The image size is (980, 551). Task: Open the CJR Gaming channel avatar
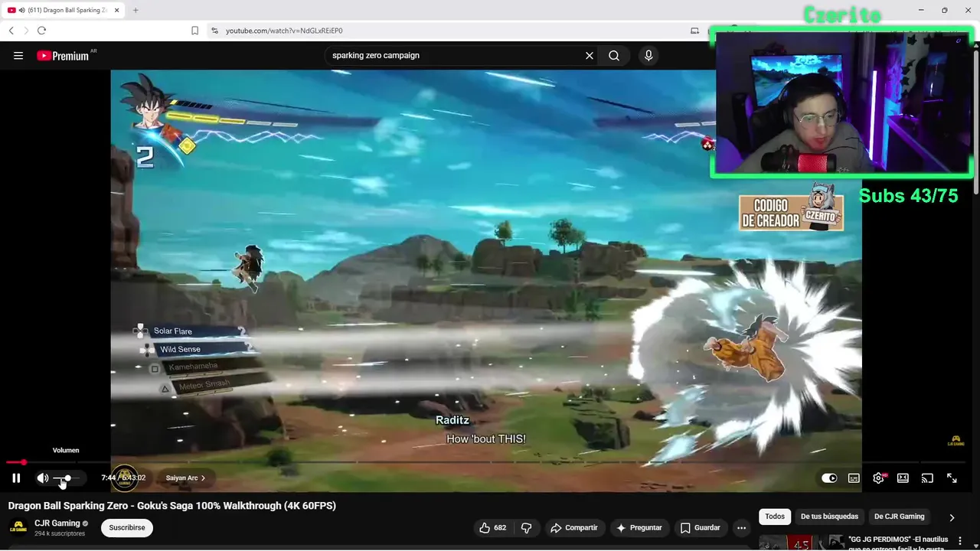point(18,527)
